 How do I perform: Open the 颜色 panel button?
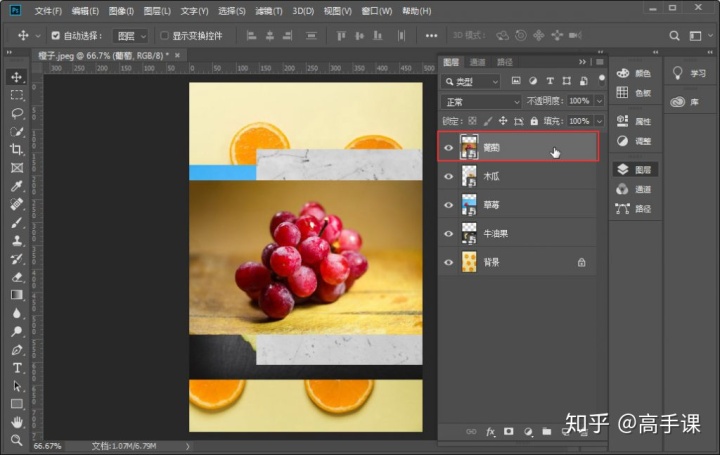[634, 73]
